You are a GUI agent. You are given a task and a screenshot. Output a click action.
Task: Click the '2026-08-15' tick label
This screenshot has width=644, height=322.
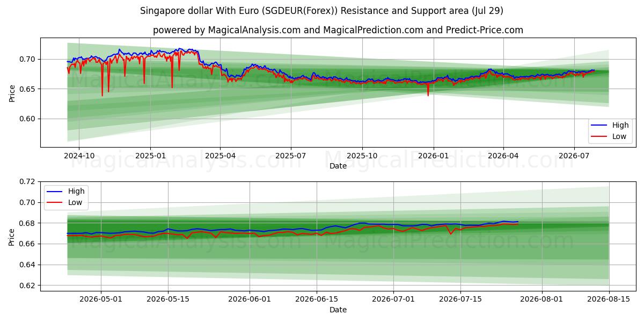coord(609,299)
